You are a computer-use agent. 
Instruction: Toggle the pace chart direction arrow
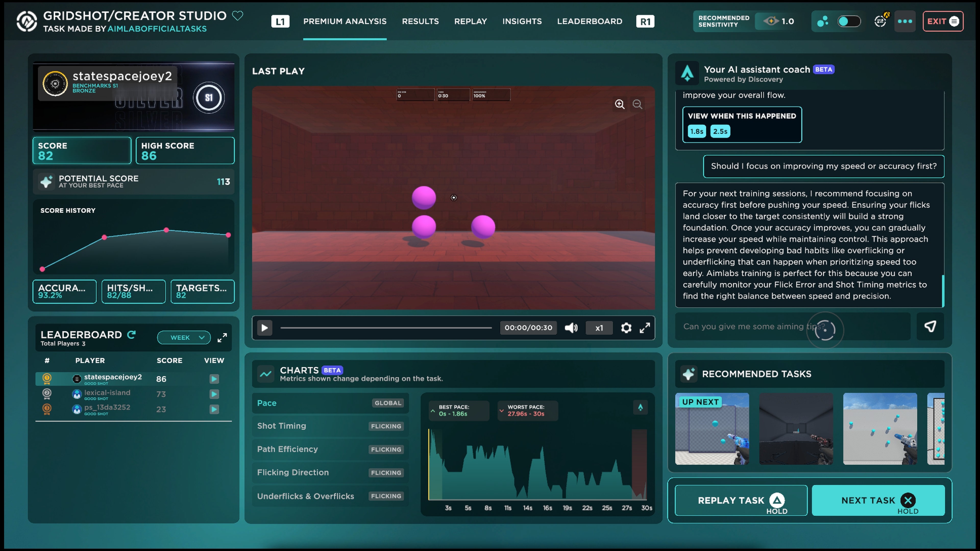pos(640,407)
